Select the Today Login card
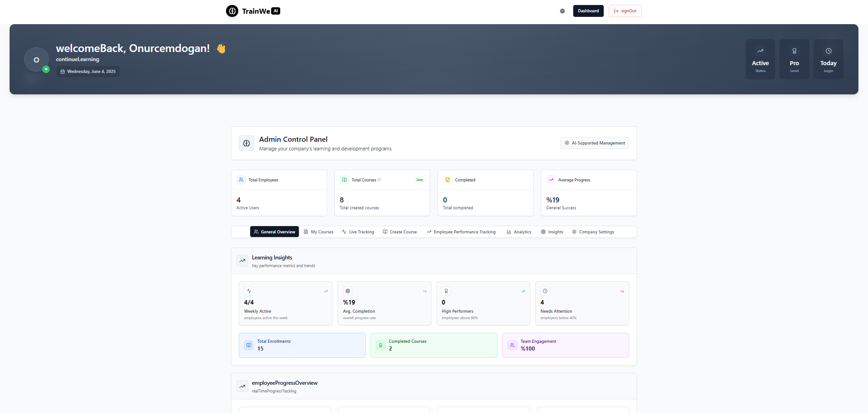Screen dimensions: 868x413 (828, 59)
